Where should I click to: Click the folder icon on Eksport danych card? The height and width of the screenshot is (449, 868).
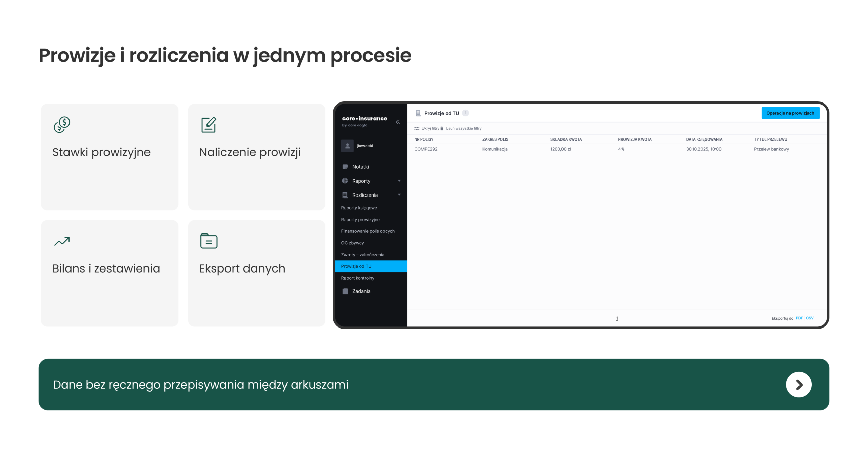tap(209, 241)
